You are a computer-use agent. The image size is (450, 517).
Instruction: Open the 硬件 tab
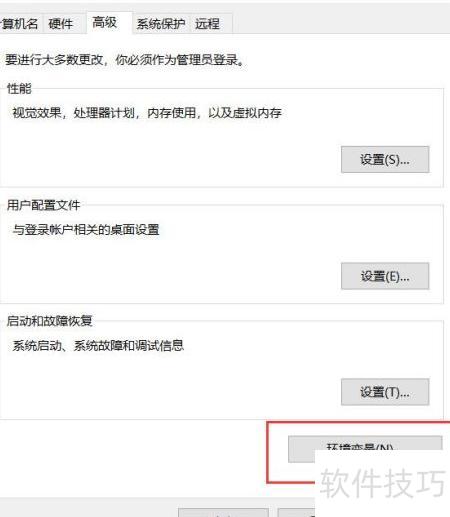[61, 24]
